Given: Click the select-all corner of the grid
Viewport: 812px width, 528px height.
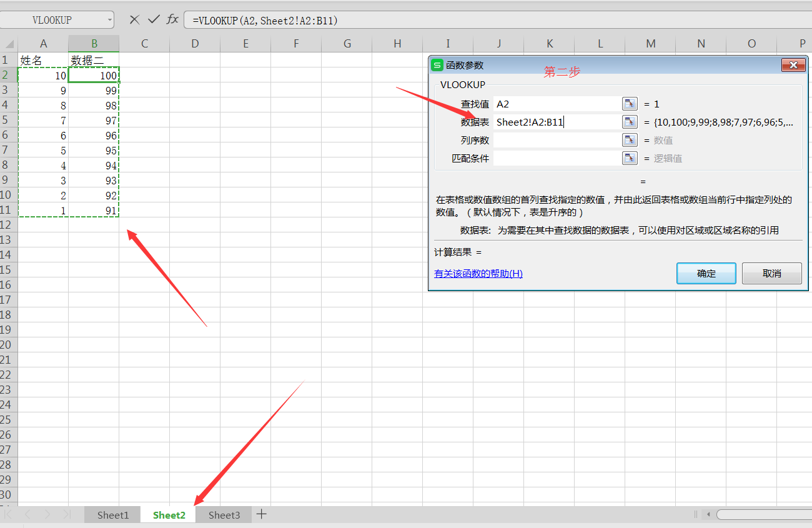Looking at the screenshot, I should point(9,44).
